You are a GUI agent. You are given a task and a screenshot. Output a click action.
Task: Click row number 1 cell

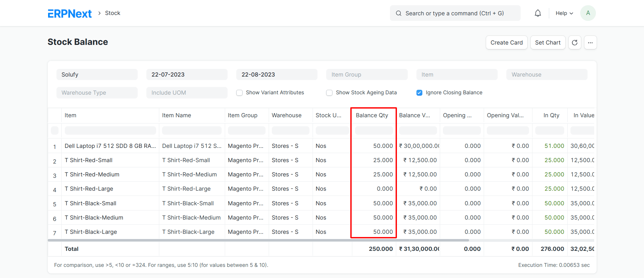coord(55,146)
